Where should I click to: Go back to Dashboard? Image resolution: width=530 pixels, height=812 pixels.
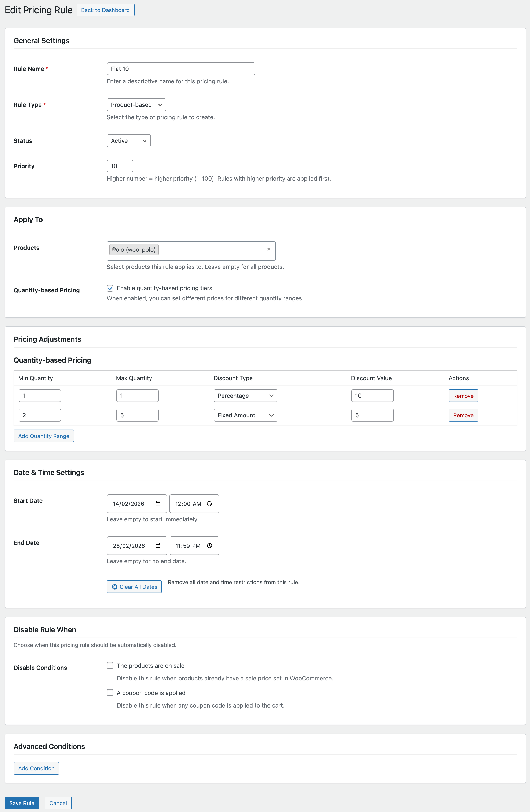tap(105, 10)
